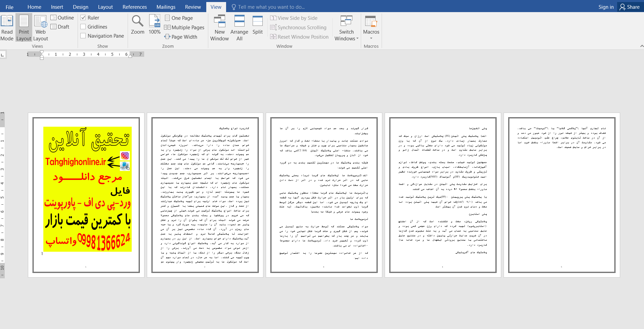Uncheck the Ruler checkbox

click(83, 18)
